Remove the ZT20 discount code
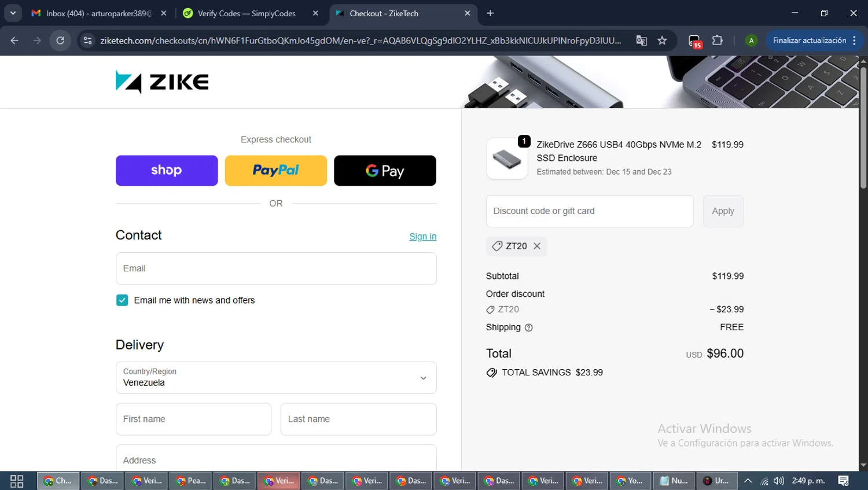Image resolution: width=868 pixels, height=490 pixels. (x=537, y=246)
